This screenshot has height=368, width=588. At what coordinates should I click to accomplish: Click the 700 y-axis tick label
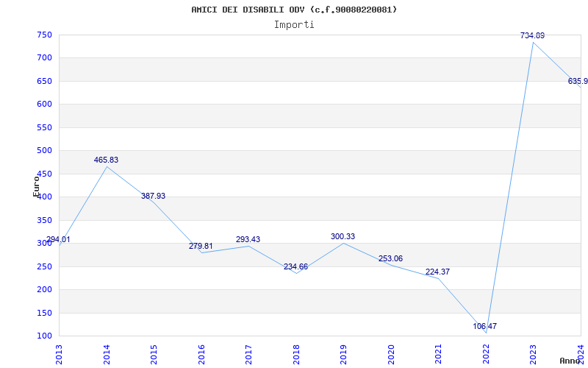coord(44,58)
